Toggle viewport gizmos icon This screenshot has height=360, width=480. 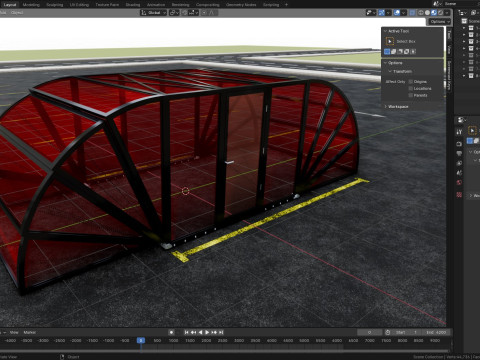coord(382,13)
